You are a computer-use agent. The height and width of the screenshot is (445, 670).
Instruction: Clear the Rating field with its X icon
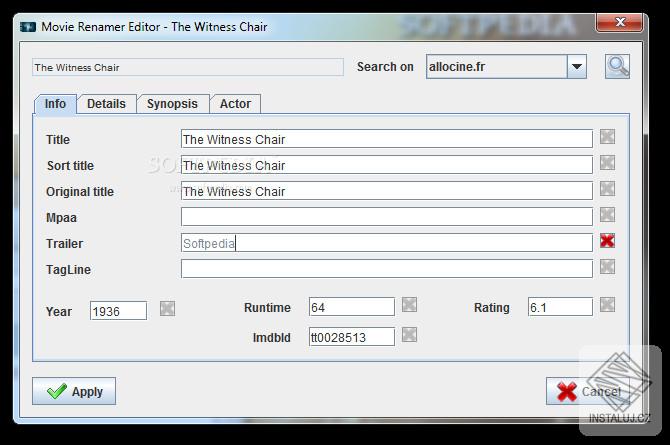(x=607, y=305)
